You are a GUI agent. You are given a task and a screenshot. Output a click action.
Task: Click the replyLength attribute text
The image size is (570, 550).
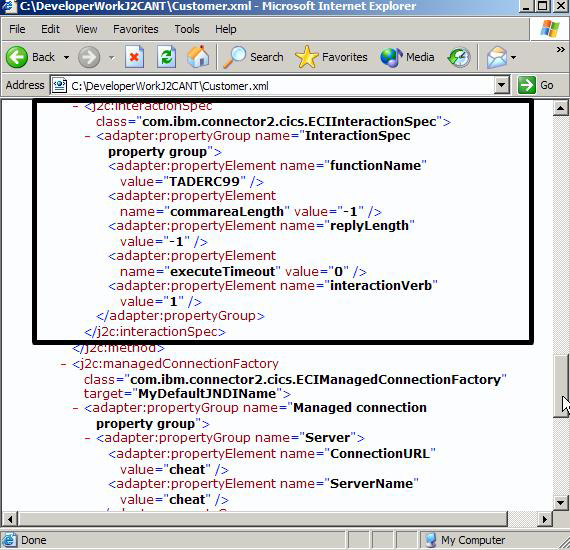pyautogui.click(x=369, y=226)
